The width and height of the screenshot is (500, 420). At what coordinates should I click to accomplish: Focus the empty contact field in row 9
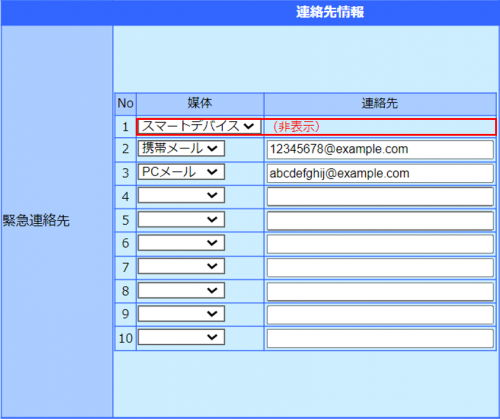click(380, 315)
